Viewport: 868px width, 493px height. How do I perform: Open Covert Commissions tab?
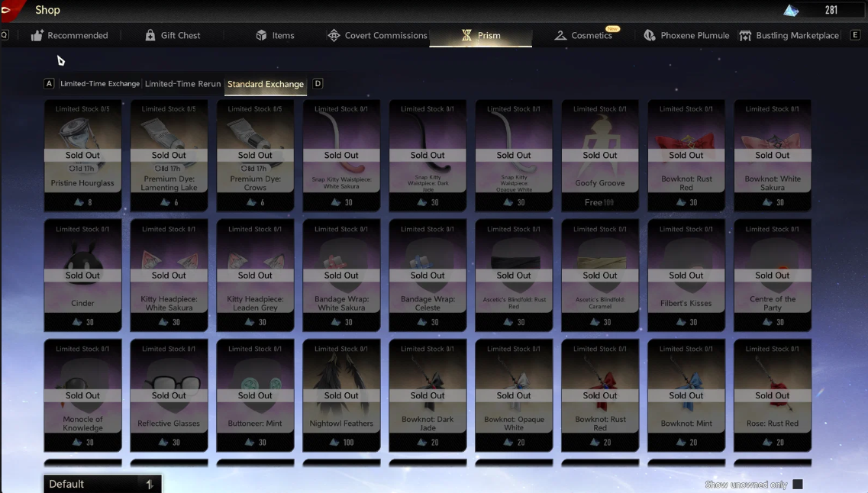pos(378,35)
